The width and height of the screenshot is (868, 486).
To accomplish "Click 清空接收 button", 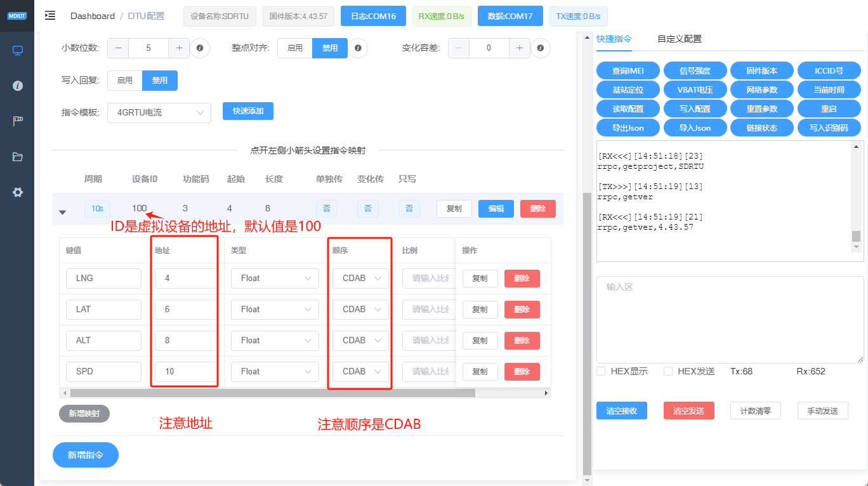I will point(622,410).
